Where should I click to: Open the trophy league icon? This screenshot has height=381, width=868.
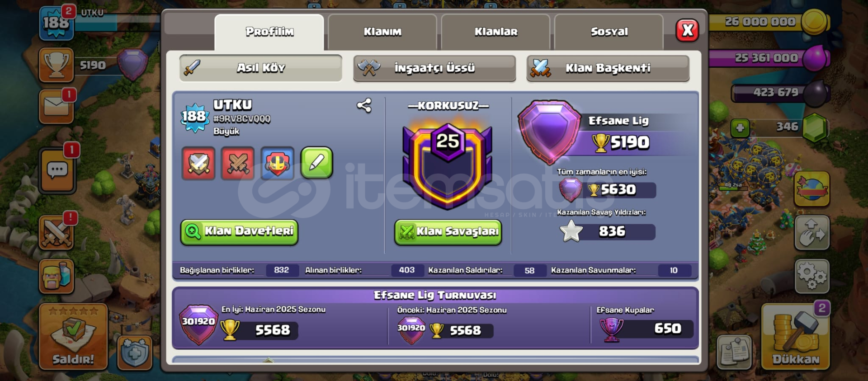click(57, 65)
